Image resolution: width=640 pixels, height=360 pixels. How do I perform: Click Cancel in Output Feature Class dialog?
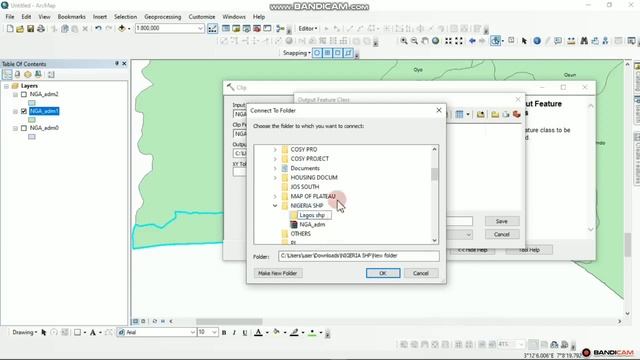click(502, 234)
